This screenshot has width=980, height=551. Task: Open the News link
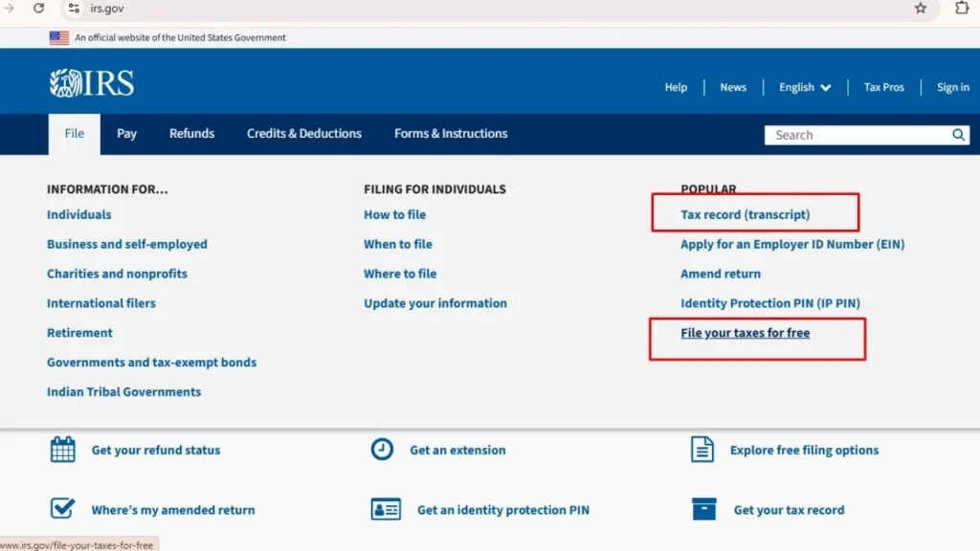coord(733,87)
